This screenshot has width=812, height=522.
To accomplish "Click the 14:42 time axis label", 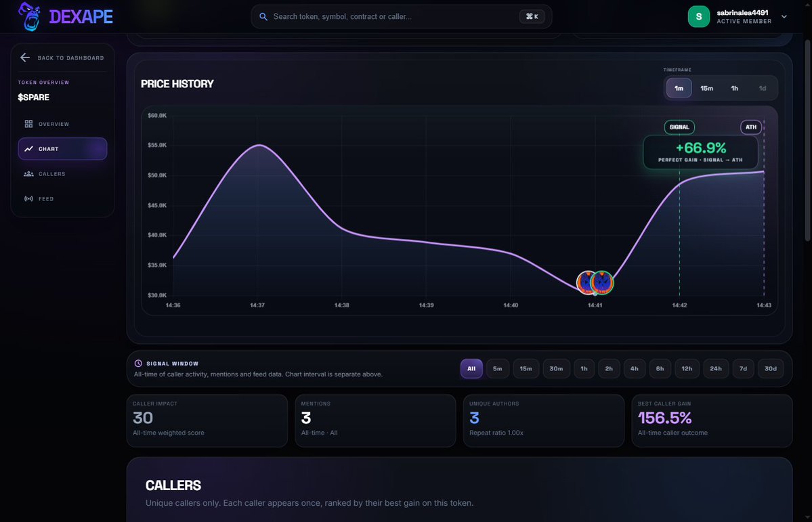I will click(x=679, y=305).
